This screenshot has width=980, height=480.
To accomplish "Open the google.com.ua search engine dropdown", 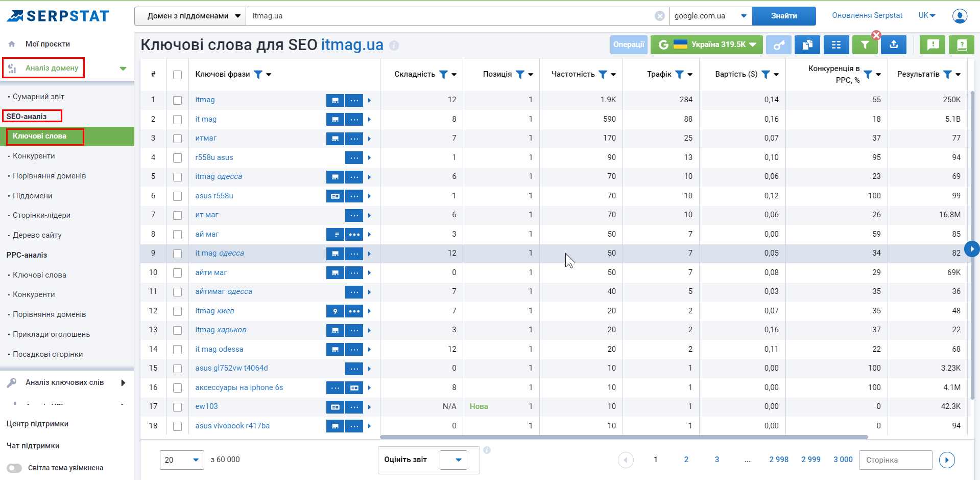I will (x=710, y=16).
